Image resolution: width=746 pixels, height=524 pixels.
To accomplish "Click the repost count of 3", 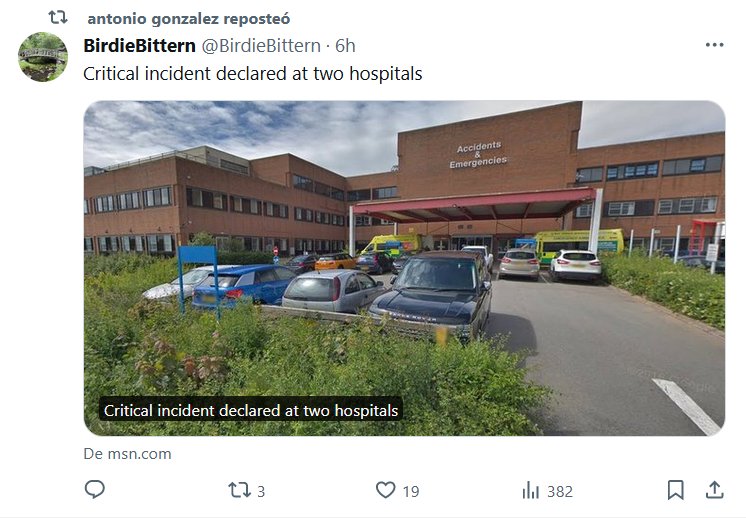I will (x=261, y=491).
